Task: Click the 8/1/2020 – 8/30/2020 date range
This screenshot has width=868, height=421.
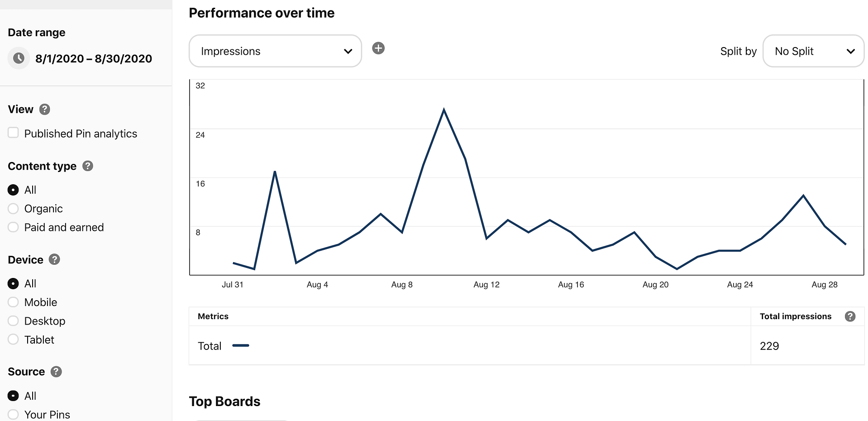Action: (93, 58)
